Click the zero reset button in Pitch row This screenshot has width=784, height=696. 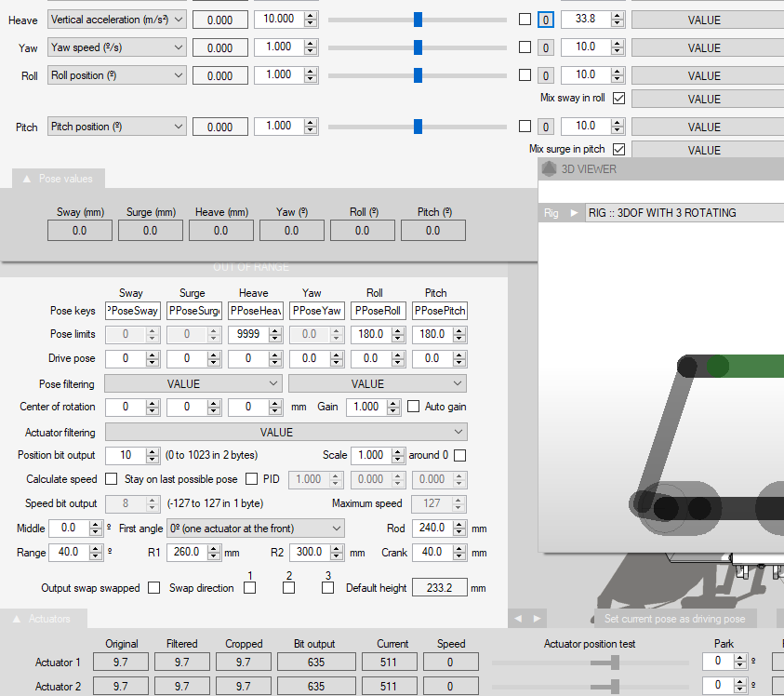click(x=546, y=127)
